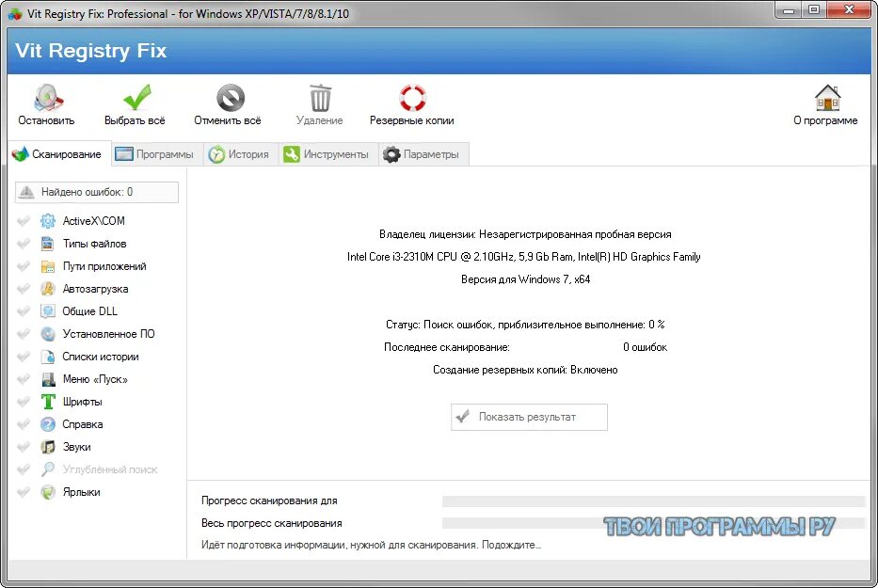Click the Меню «Пуск» icon
Viewport: 878px width, 588px height.
pos(48,379)
